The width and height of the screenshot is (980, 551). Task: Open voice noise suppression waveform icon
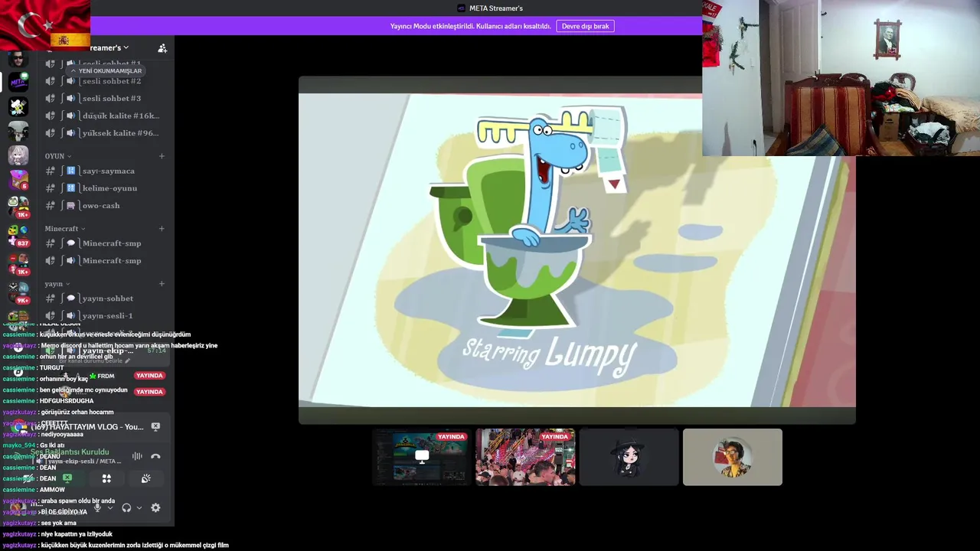tap(137, 456)
